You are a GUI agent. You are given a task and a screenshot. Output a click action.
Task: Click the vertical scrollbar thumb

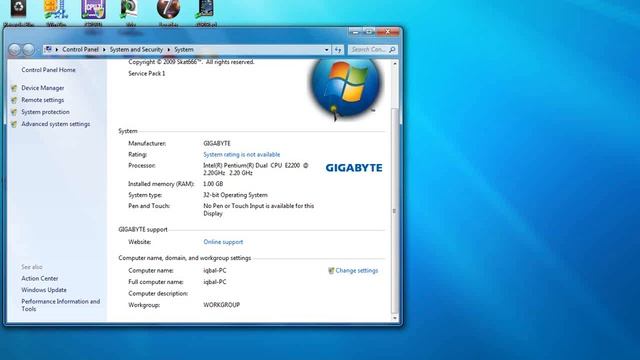[395, 210]
